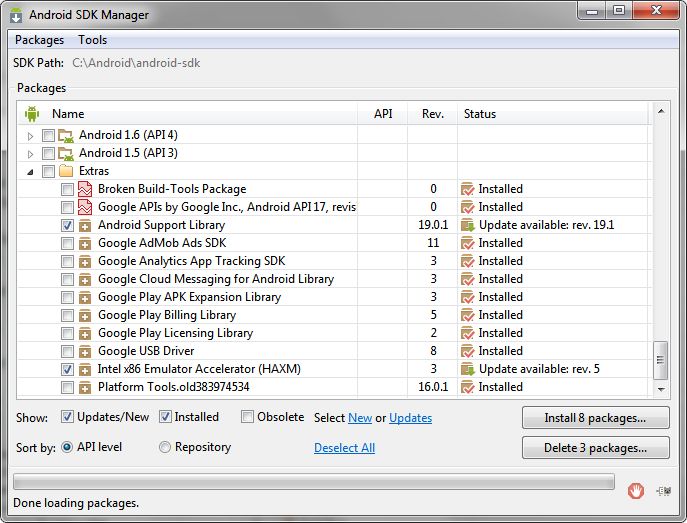Click the package icon next to Google Analytics App Tracking SDK

[x=85, y=262]
